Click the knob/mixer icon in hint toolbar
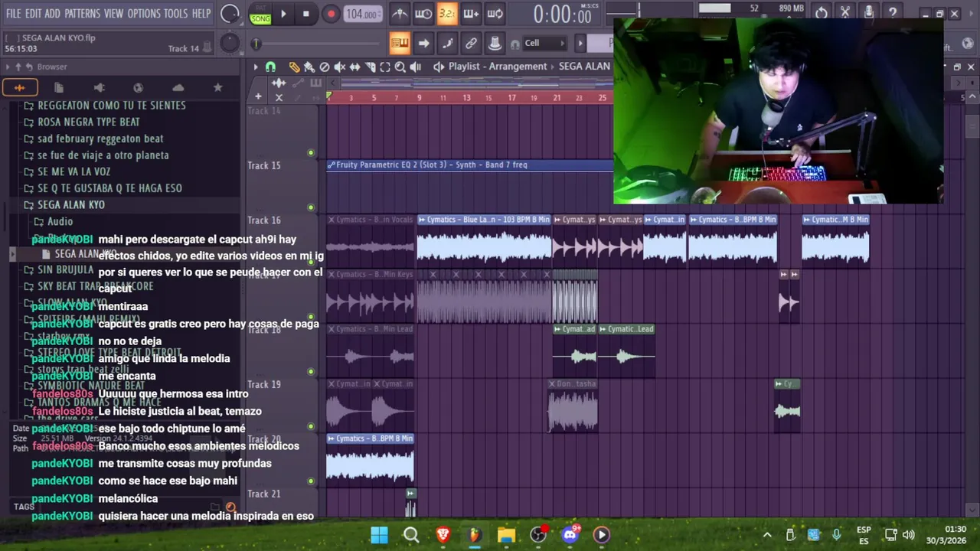Image resolution: width=980 pixels, height=551 pixels. pyautogui.click(x=495, y=43)
